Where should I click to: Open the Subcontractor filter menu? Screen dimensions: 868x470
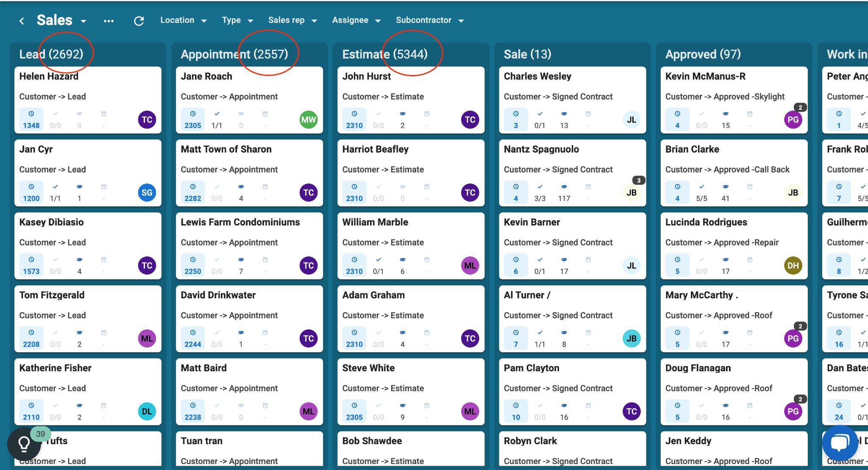(x=429, y=20)
